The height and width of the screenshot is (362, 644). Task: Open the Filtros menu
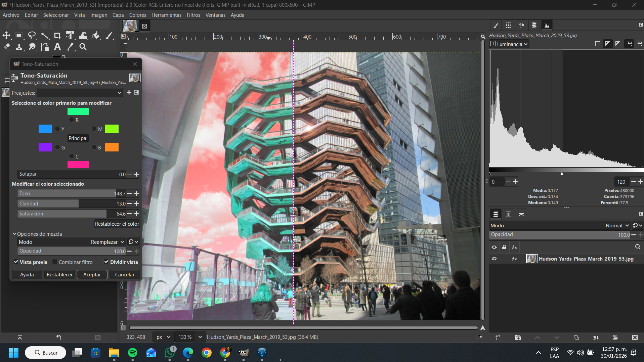coord(193,15)
